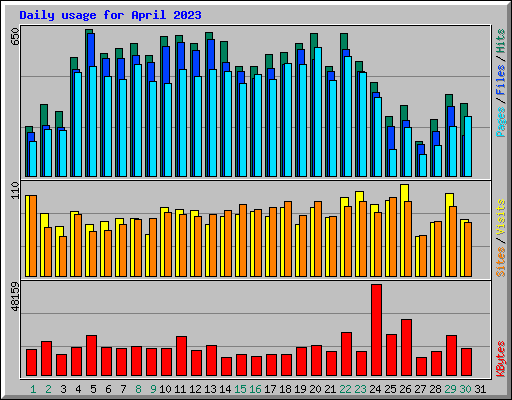Click day label 11 on the x-axis
The image size is (512, 400).
180,389
